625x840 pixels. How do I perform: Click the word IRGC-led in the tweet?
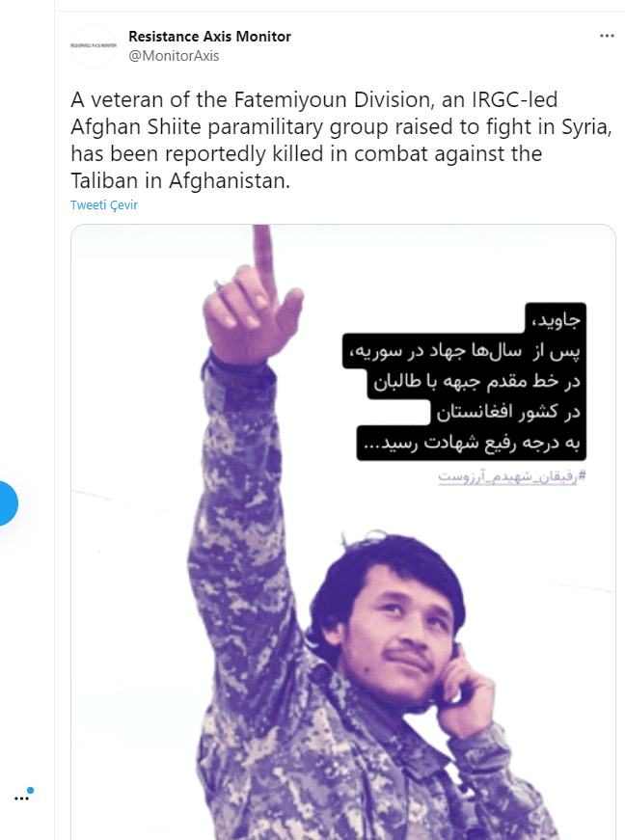pos(514,99)
